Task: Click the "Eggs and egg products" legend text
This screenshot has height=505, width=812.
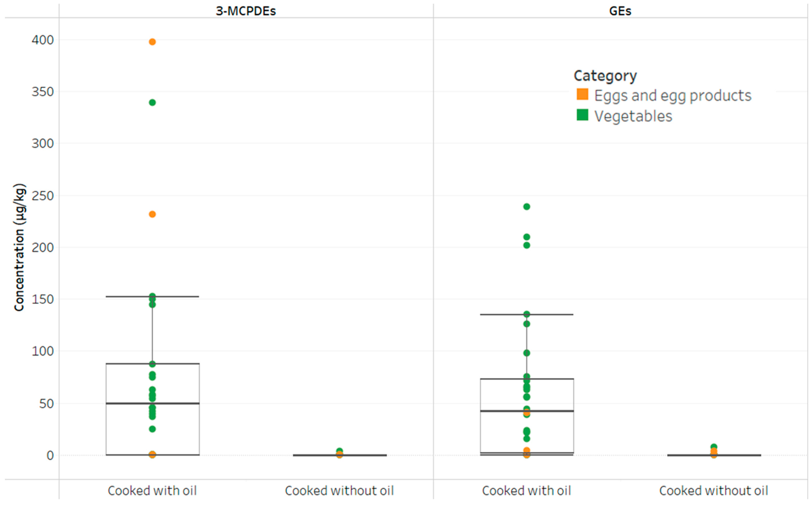Action: pyautogui.click(x=673, y=96)
